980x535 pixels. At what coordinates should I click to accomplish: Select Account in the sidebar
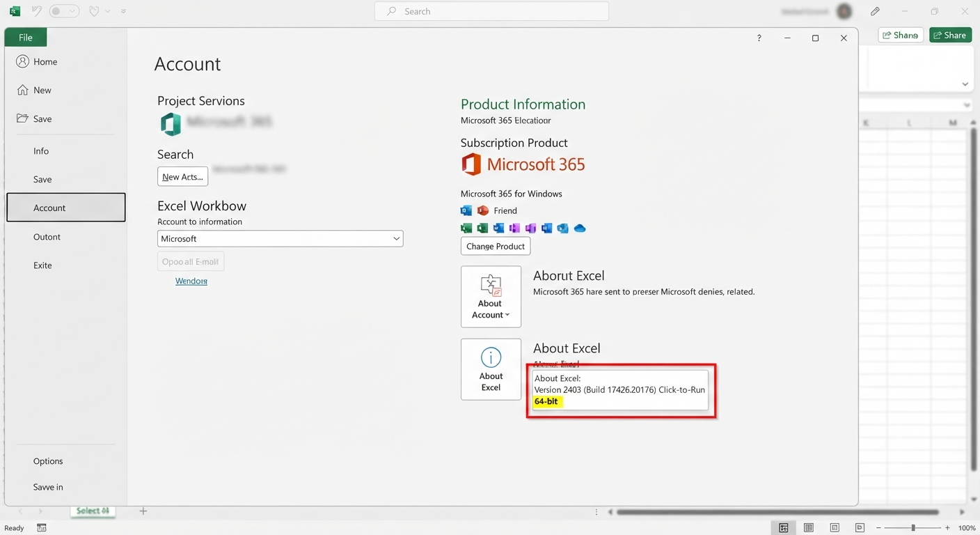pos(66,208)
